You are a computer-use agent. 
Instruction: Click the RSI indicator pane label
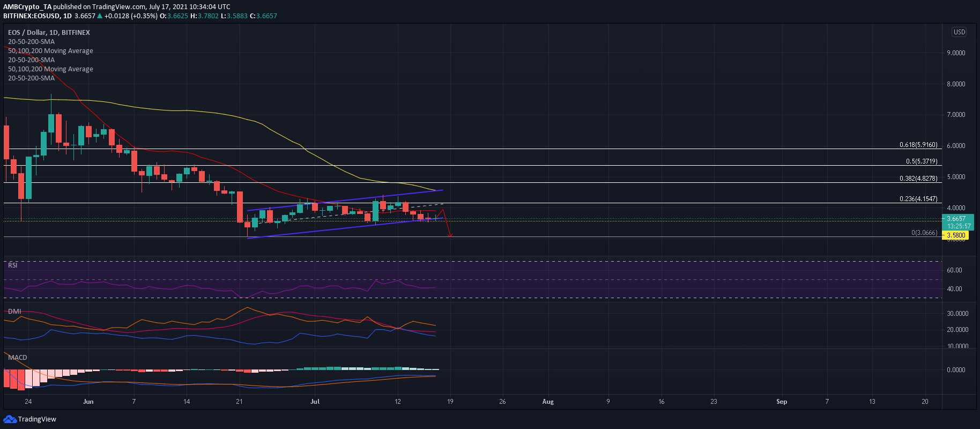(13, 265)
